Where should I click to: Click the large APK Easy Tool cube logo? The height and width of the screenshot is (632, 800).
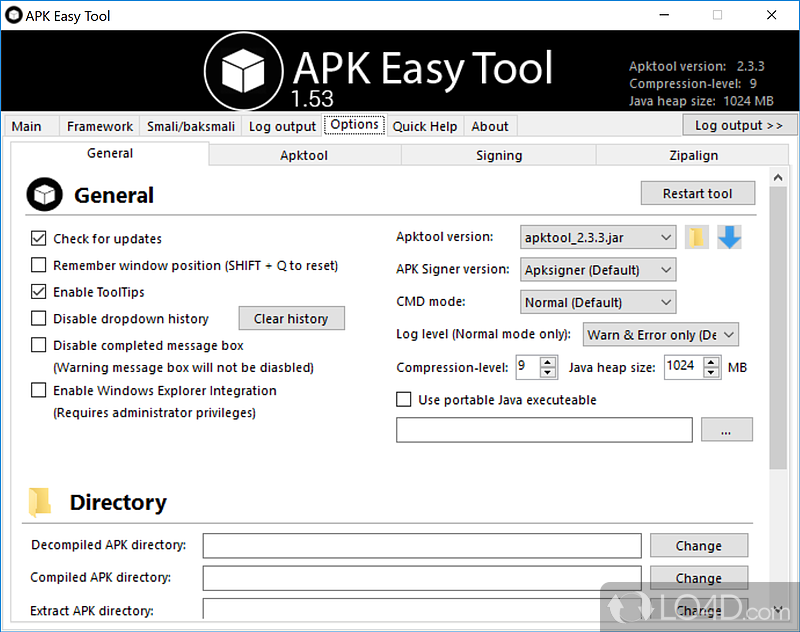pos(244,70)
